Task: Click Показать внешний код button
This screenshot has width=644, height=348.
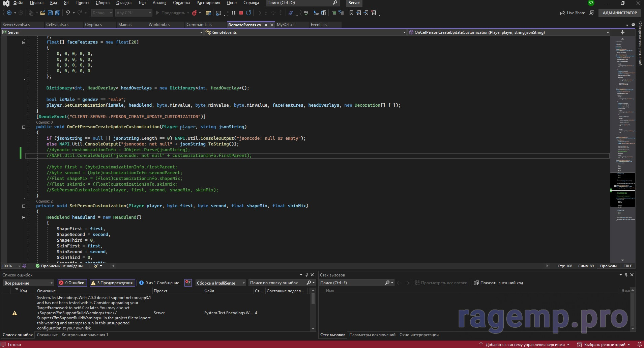Action: 498,283
